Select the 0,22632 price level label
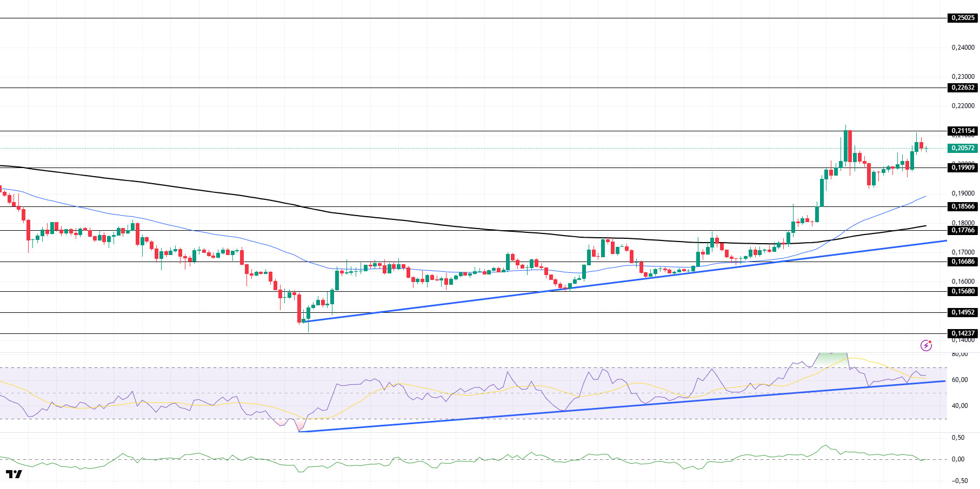Viewport: 980px width, 489px height. coord(963,88)
